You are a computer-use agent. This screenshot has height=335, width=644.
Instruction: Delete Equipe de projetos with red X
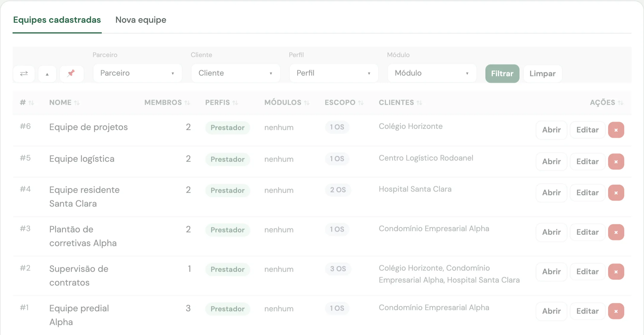616,130
